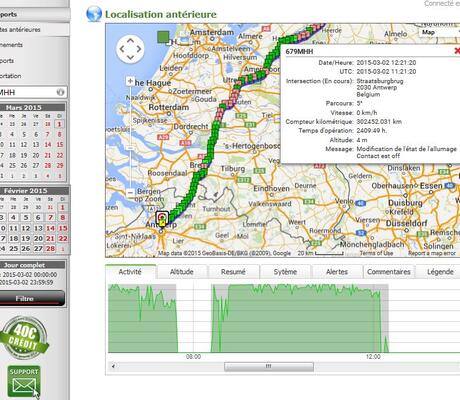Image resolution: width=460 pixels, height=400 pixels.
Task: Click the 'Contact est off' message text
Action: click(x=378, y=156)
